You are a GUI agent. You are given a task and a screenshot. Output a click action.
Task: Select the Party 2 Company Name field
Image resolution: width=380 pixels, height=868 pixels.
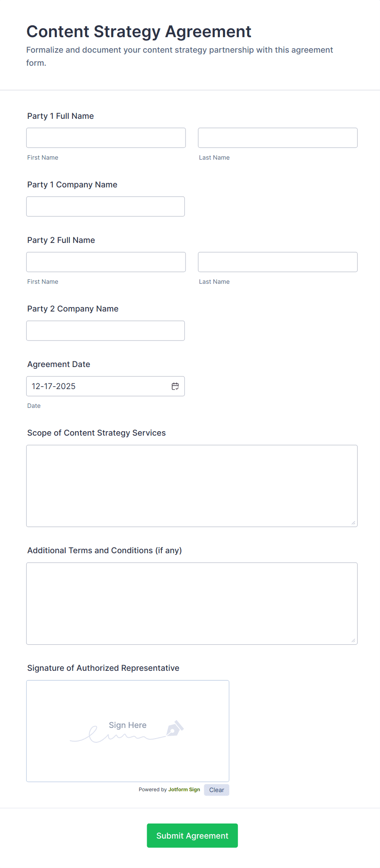pyautogui.click(x=105, y=331)
